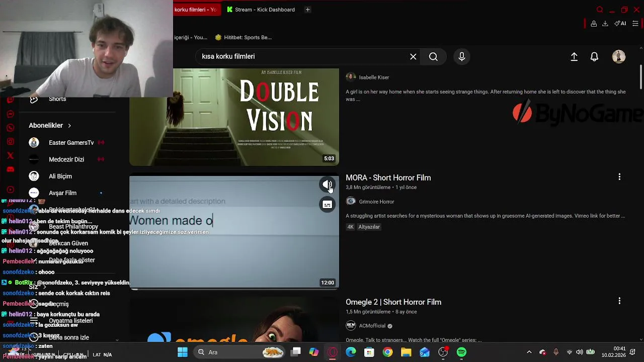
Task: Open Grimoire Horror channel
Action: pyautogui.click(x=376, y=202)
